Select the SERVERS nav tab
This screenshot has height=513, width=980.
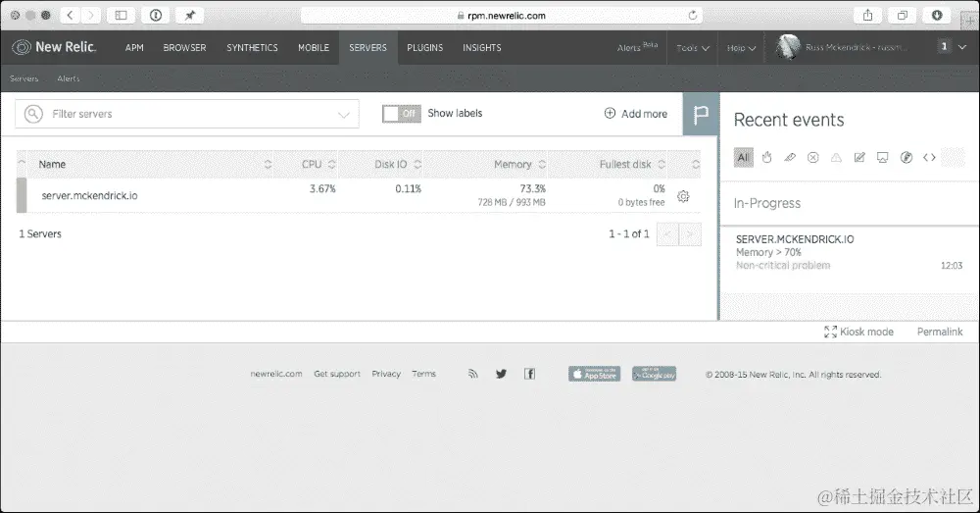point(368,47)
